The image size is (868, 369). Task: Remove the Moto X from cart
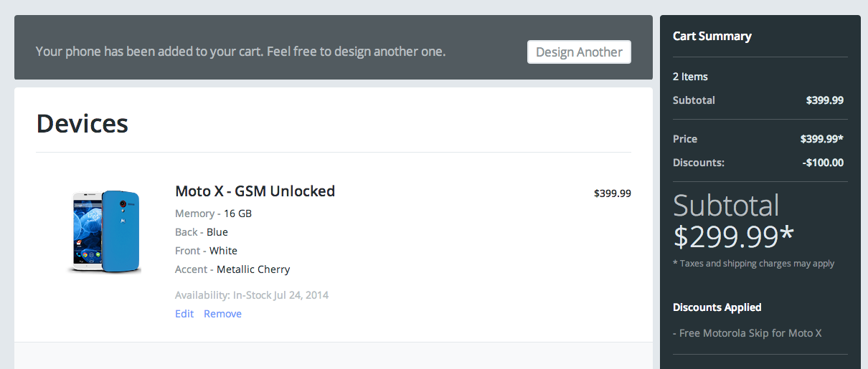(222, 314)
